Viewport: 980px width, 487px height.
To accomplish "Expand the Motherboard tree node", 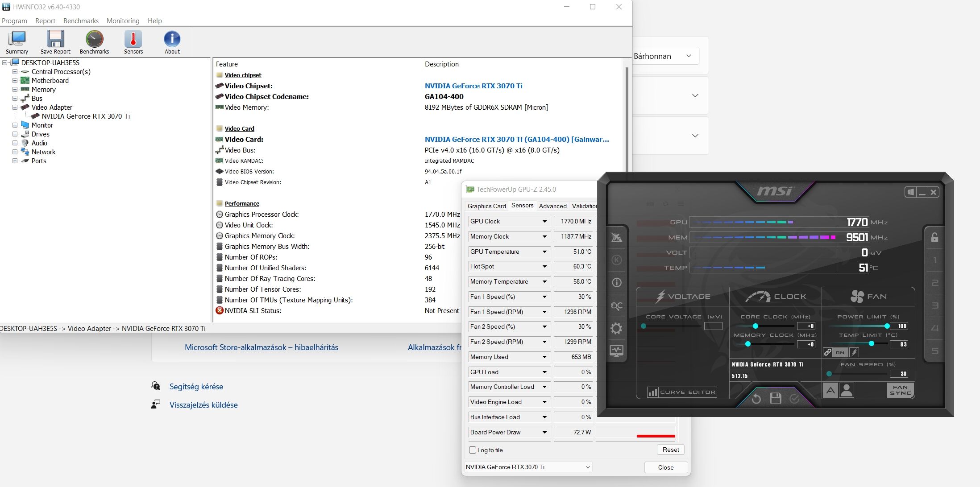I will 15,81.
